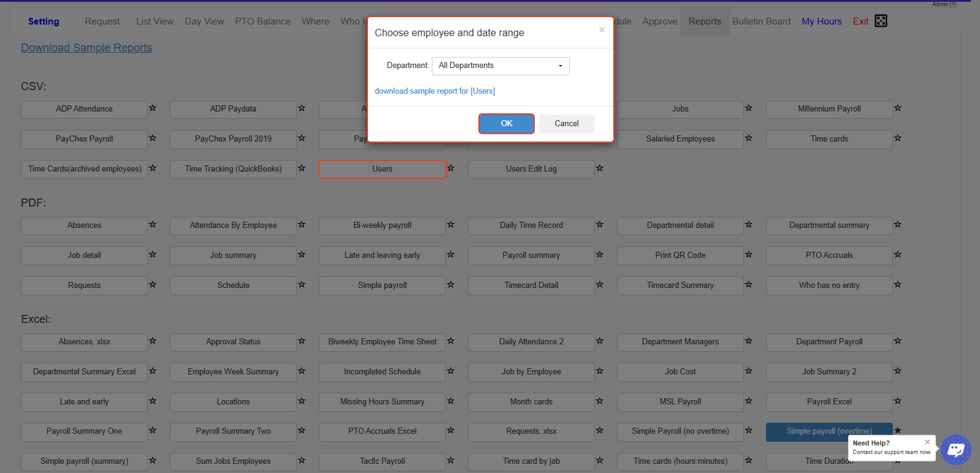Star the Absences PDF report
This screenshot has height=473, width=980.
(153, 225)
